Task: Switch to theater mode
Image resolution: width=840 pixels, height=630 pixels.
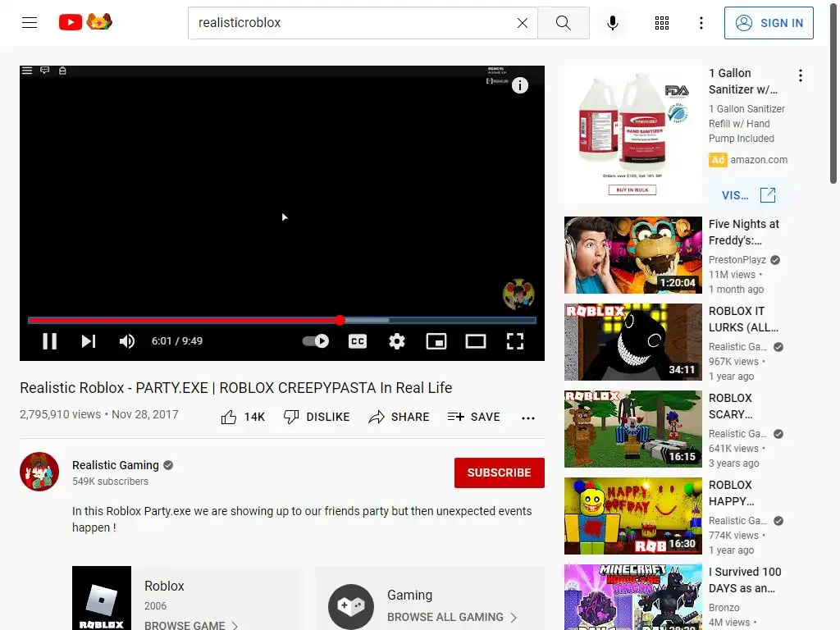Action: coord(475,341)
